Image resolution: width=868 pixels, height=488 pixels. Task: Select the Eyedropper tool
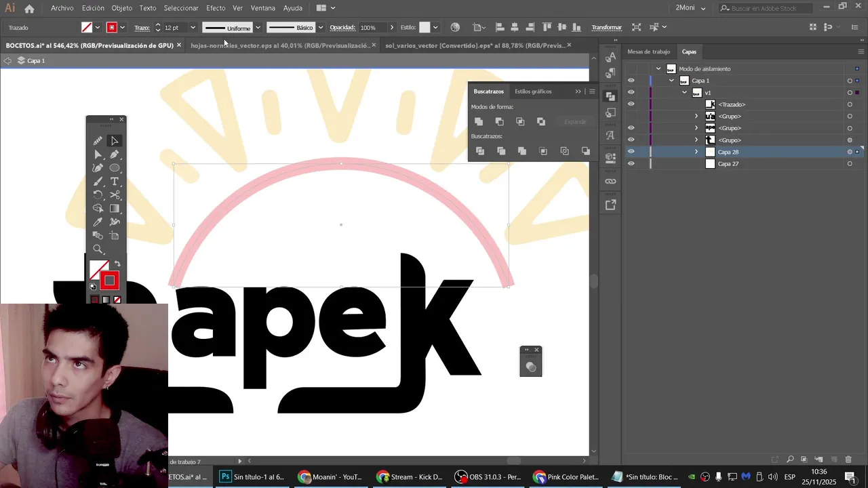coord(98,222)
